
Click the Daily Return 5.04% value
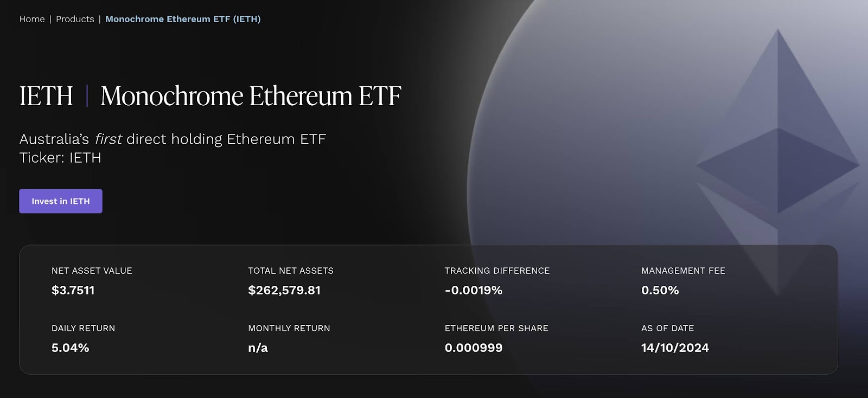click(x=71, y=348)
